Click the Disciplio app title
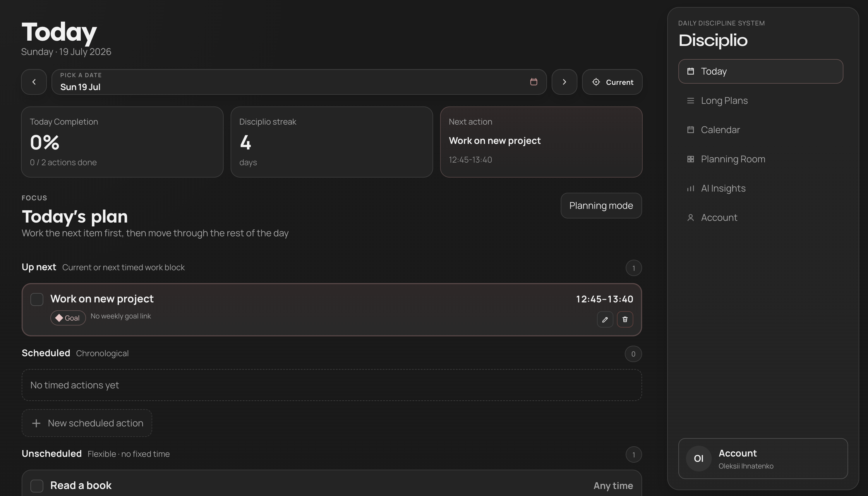 pos(713,40)
